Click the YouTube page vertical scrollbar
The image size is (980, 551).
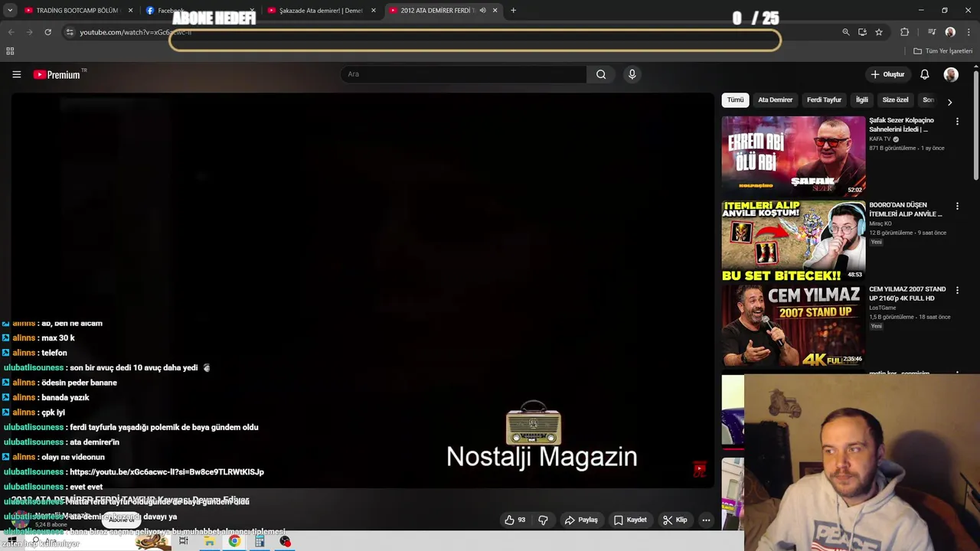click(975, 126)
